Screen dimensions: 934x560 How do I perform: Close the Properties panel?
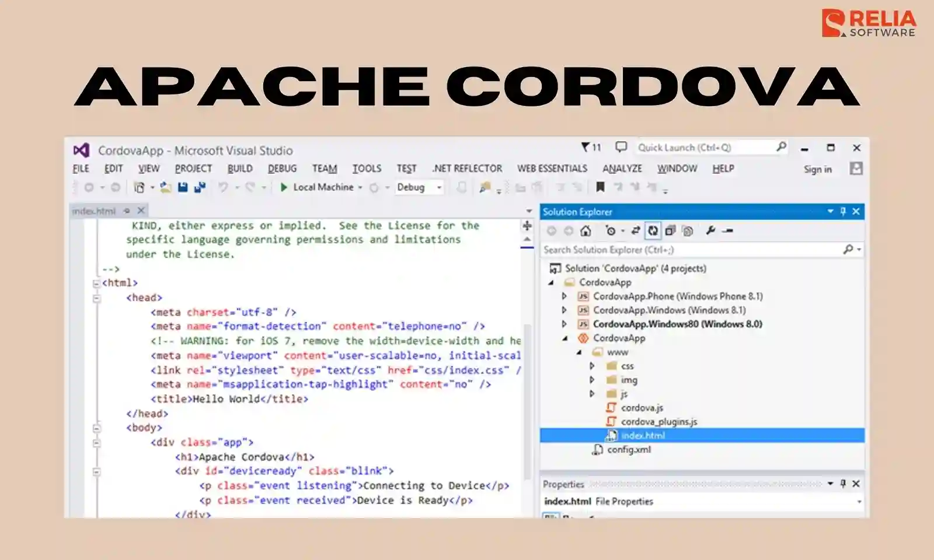tap(856, 484)
